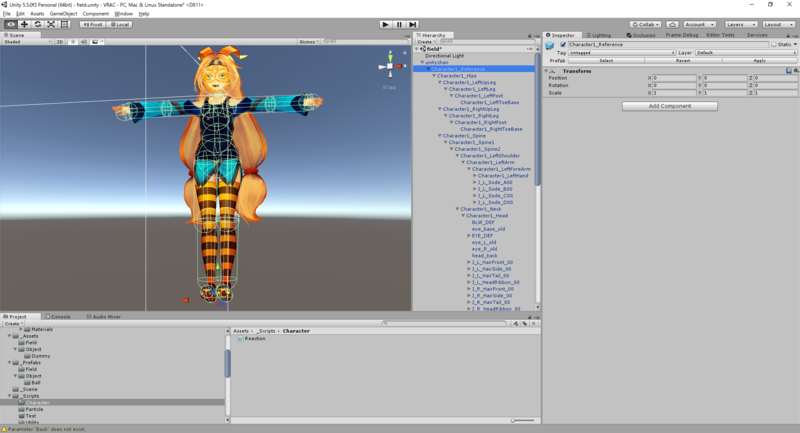Image resolution: width=800 pixels, height=433 pixels.
Task: Open the Component menu
Action: pyautogui.click(x=95, y=14)
